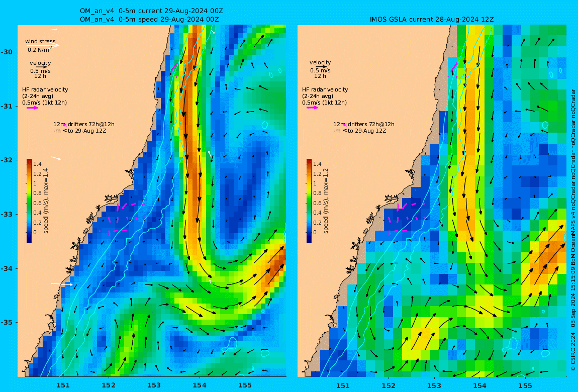Screen dimensions: 578x392
Task: Click the '0.2 N/m²' wind stress value
Action: [x=40, y=49]
